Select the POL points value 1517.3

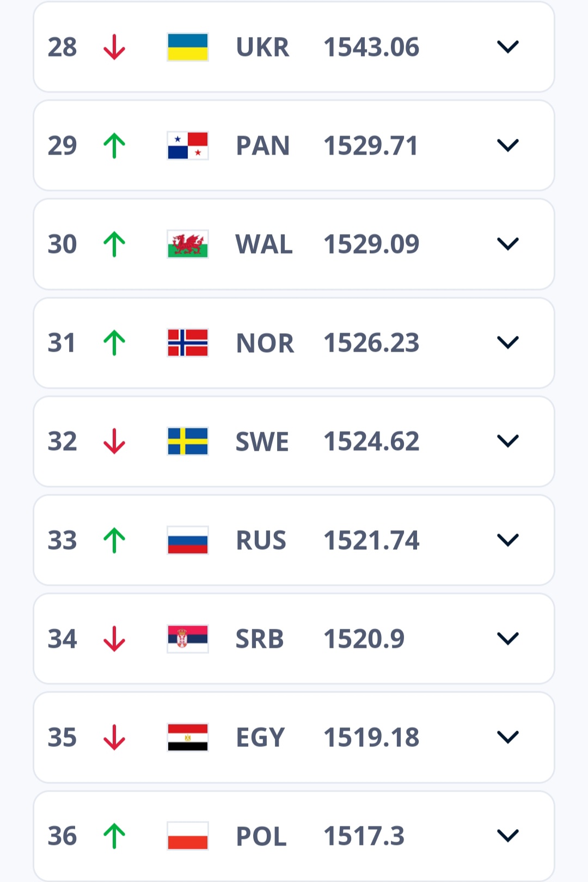[364, 836]
